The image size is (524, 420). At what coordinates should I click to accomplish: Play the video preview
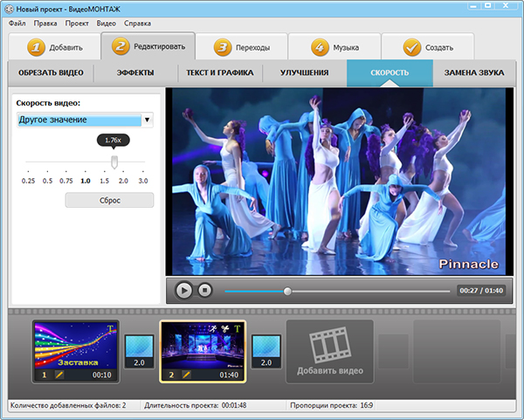(183, 290)
